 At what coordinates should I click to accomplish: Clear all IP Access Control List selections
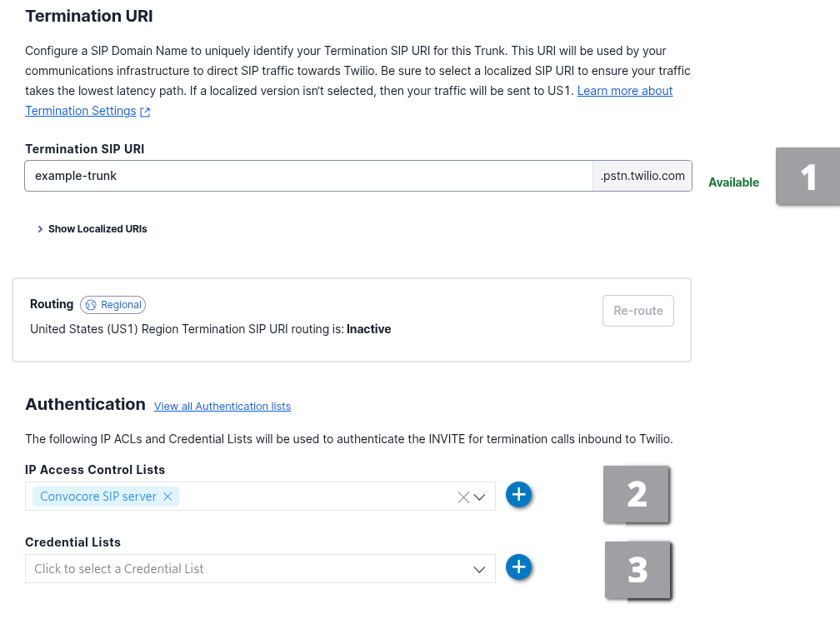[463, 497]
